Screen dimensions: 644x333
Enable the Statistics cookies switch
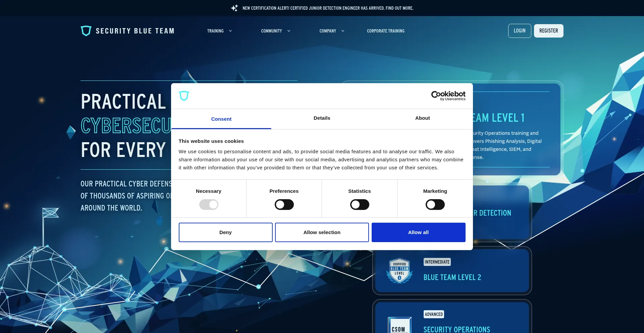click(x=360, y=205)
